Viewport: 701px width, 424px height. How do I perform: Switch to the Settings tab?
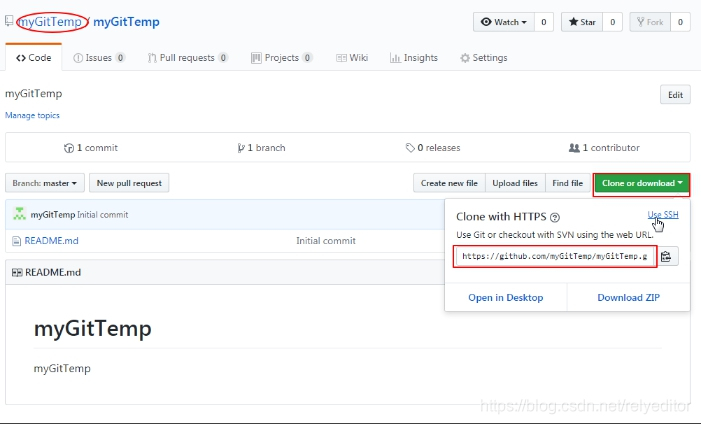pos(484,58)
